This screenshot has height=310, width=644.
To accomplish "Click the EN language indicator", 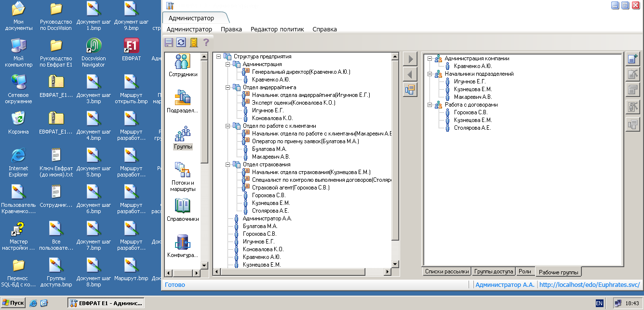I will pyautogui.click(x=599, y=303).
